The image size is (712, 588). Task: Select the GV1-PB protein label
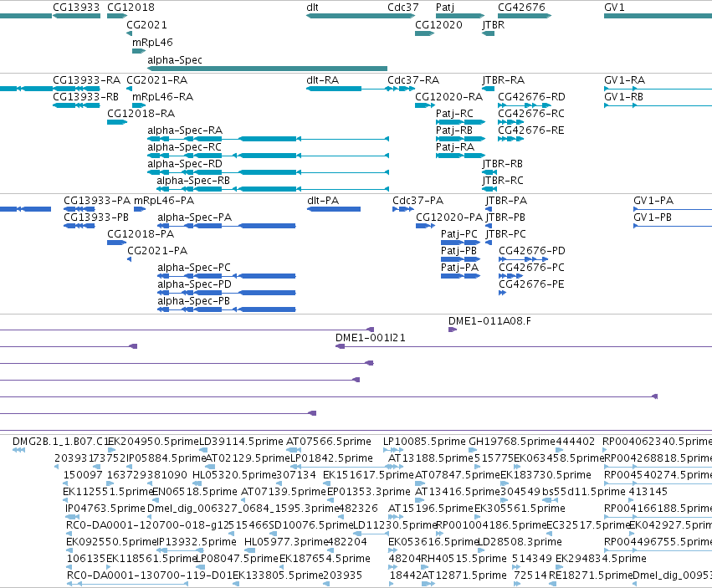click(x=653, y=217)
